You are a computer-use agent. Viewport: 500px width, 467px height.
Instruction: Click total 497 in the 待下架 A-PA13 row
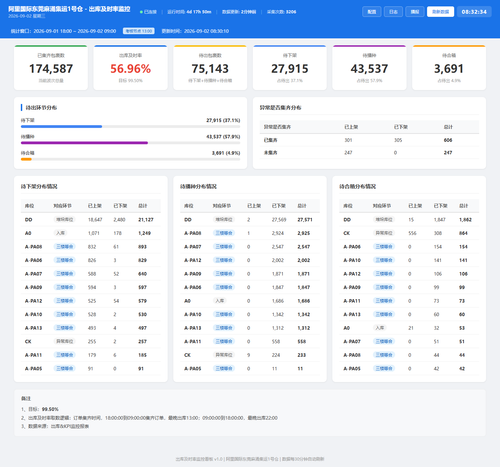tap(142, 328)
